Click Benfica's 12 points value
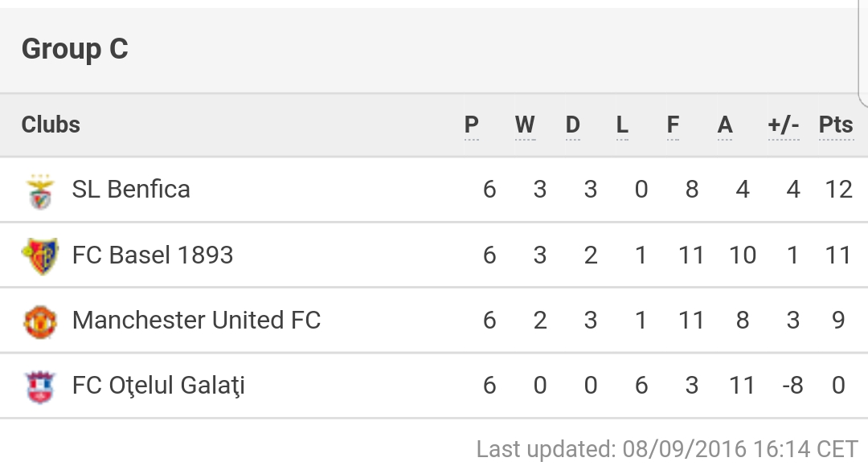The width and height of the screenshot is (868, 474). (838, 189)
